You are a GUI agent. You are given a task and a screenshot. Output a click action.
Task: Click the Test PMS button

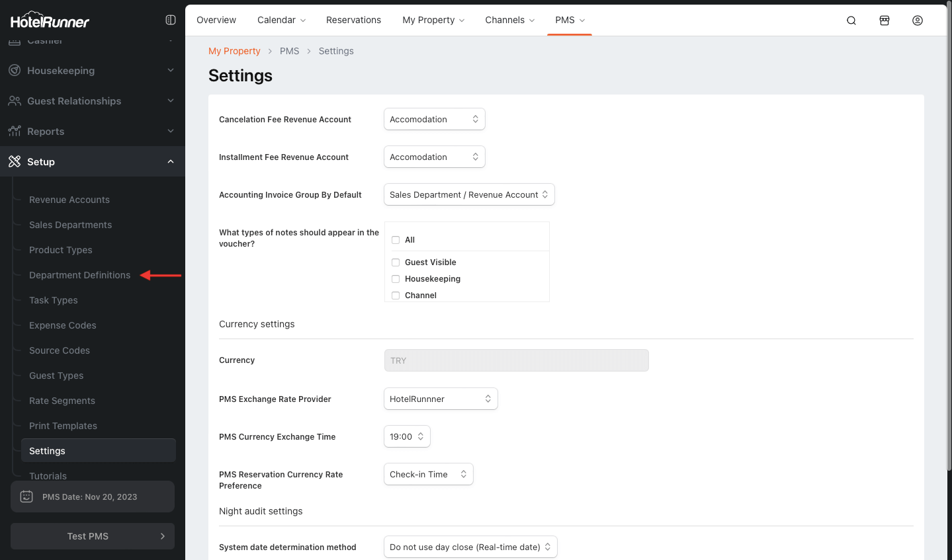point(93,536)
